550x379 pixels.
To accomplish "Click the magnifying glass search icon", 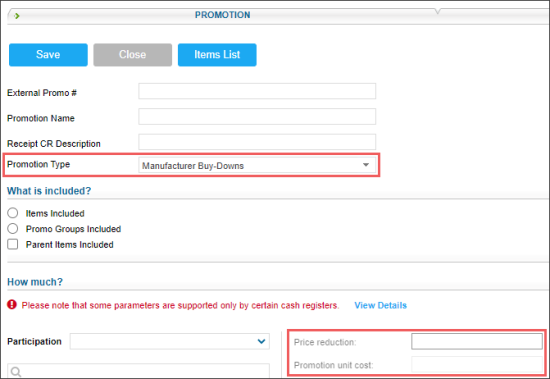I will [15, 372].
